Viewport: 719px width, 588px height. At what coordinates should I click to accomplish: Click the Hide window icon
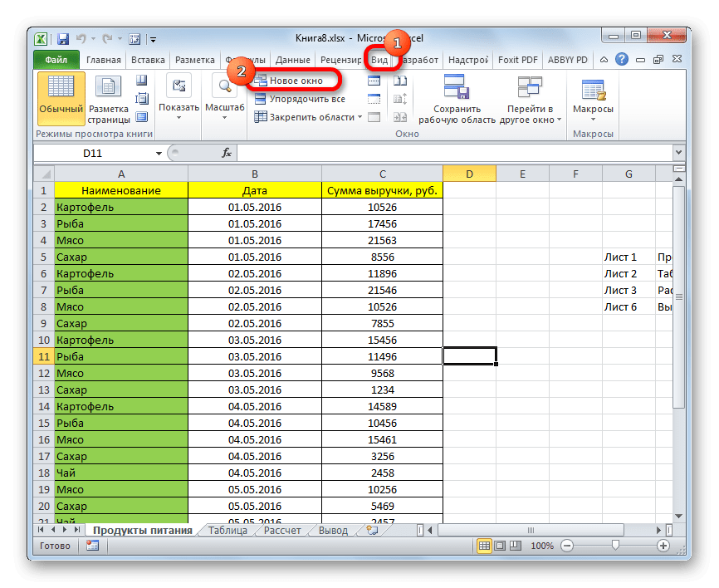(x=374, y=99)
